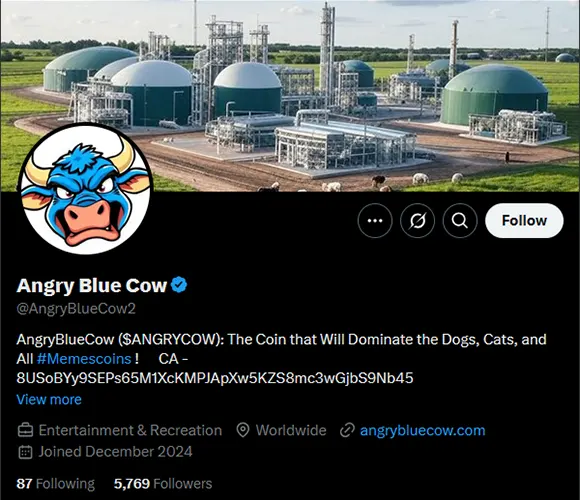This screenshot has height=500, width=580.
Task: Visit the angrybluecow.com website link
Action: 422,430
